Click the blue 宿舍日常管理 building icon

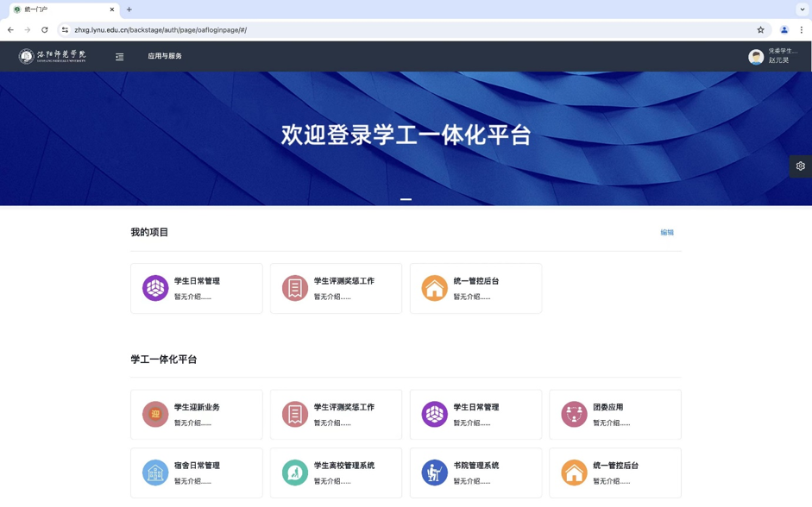click(x=155, y=473)
